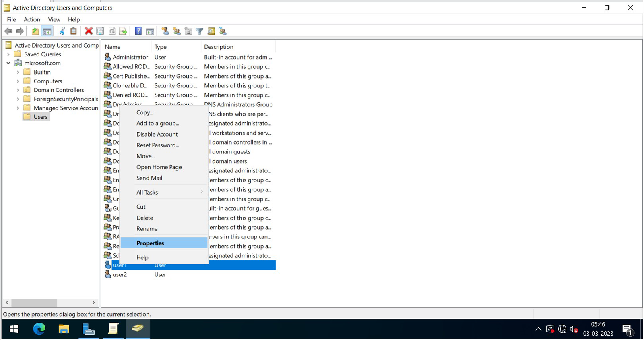Create new organizational unit toolbar icon

188,31
